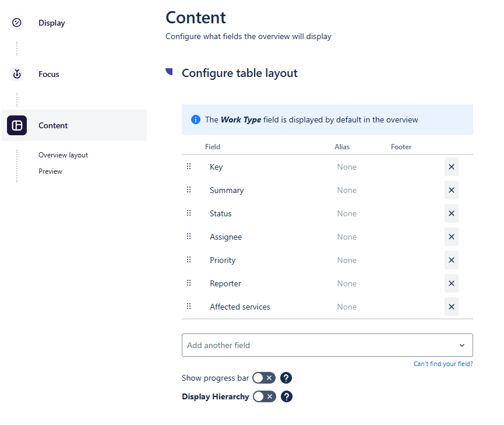The width and height of the screenshot is (504, 425).
Task: Click drag handle next to Priority field
Action: pyautogui.click(x=189, y=260)
